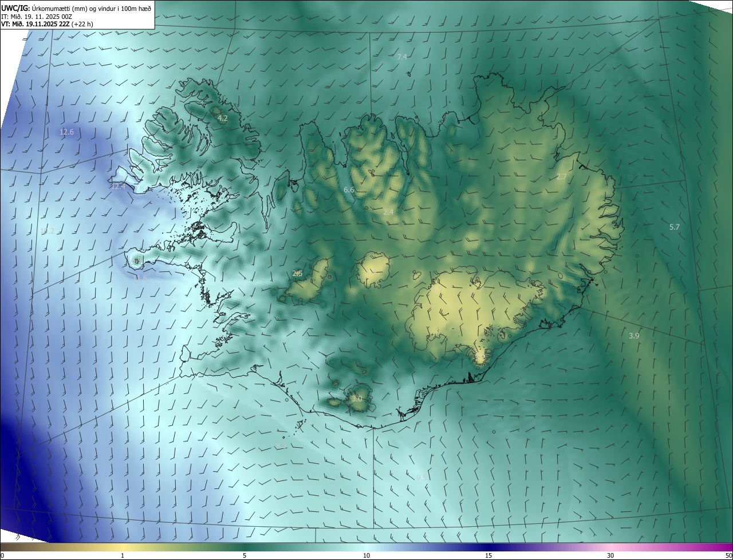Click the 7.4 value north of Iceland
This screenshot has height=560, width=733.
click(x=402, y=57)
